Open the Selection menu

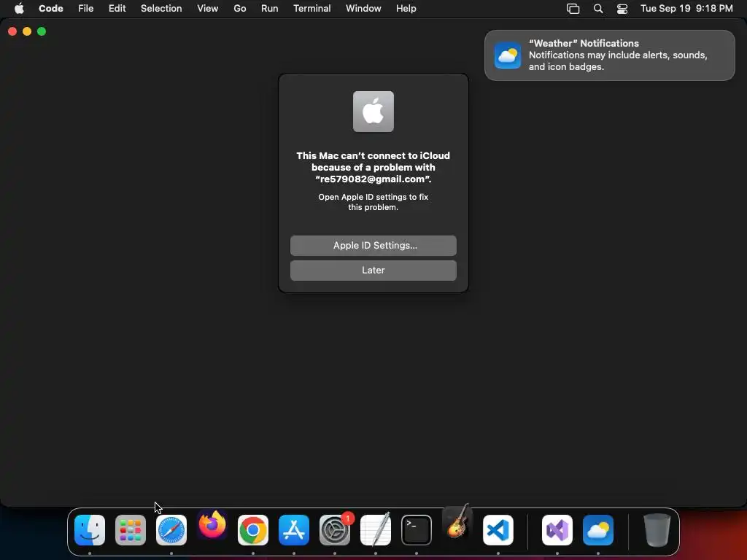coord(161,8)
